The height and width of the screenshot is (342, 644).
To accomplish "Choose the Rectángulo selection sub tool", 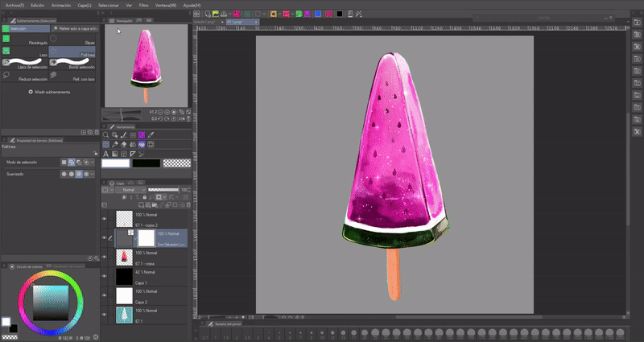I will 24,38.
